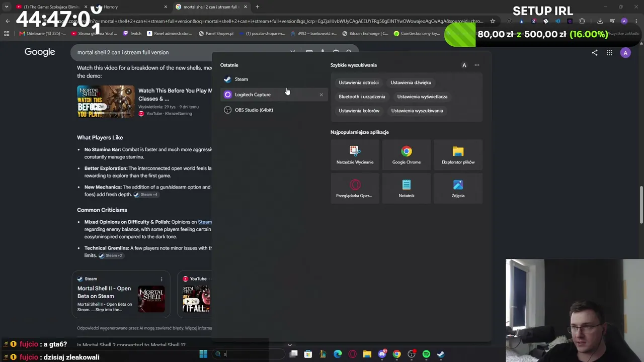Viewport: 644px width, 362px height.
Task: Open options menu on Steam result card
Action: coord(162,279)
